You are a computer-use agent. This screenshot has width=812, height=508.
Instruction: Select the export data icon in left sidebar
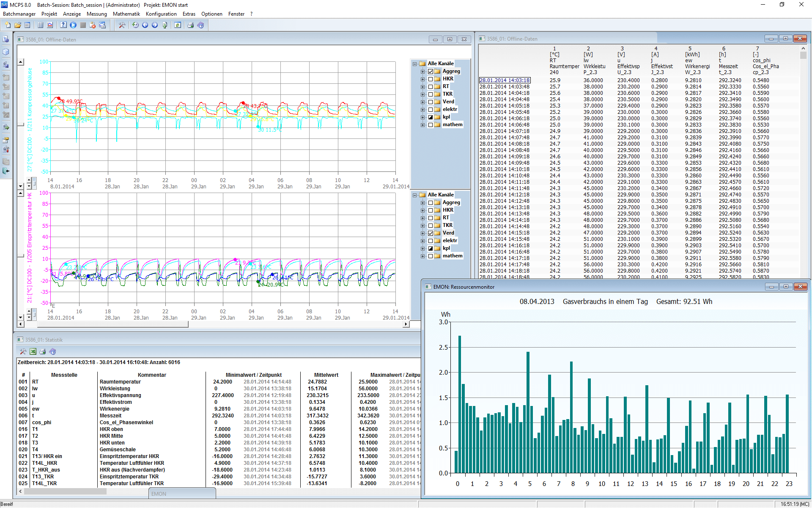coord(6,127)
